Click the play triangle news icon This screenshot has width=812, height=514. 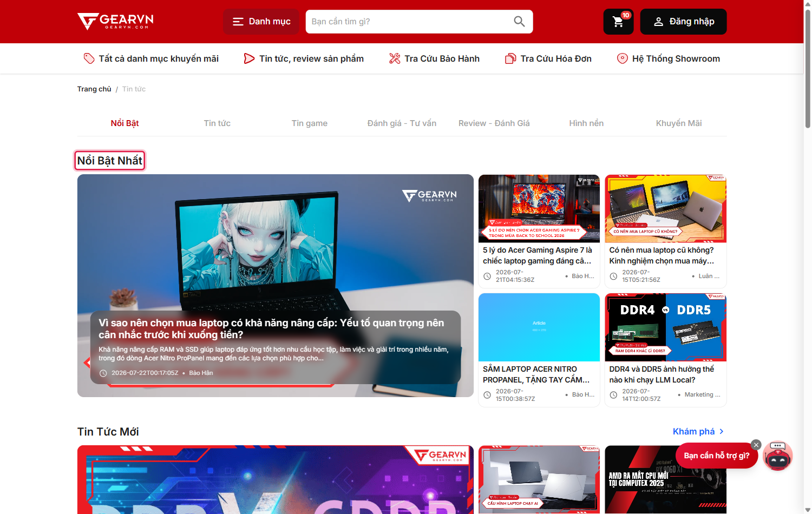coord(249,58)
